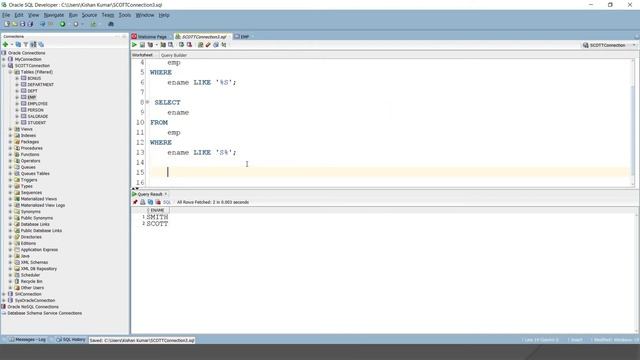Click the Refresh icon in Query Result toolbar

tap(150, 202)
